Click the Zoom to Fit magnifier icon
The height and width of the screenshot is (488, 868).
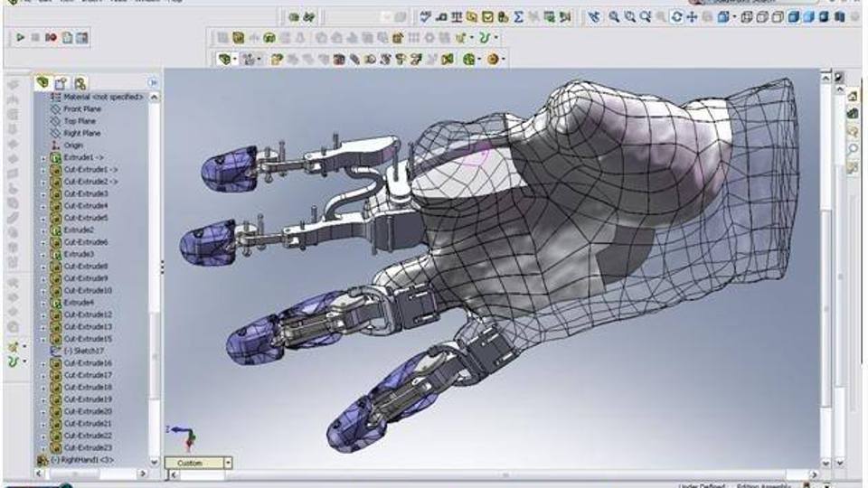click(614, 17)
